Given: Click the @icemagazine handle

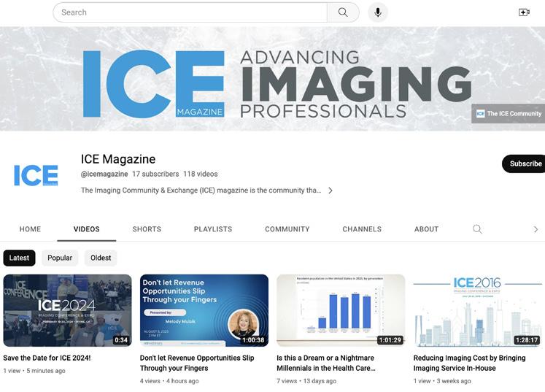Looking at the screenshot, I should point(104,174).
